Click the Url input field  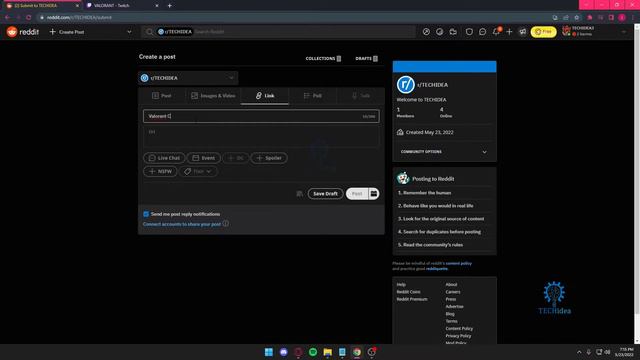(261, 136)
